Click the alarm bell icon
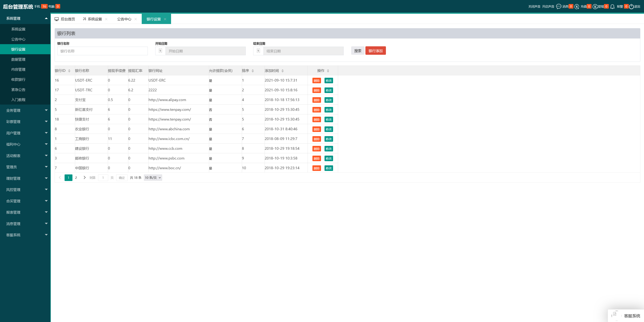The width and height of the screenshot is (644, 322). [x=612, y=7]
